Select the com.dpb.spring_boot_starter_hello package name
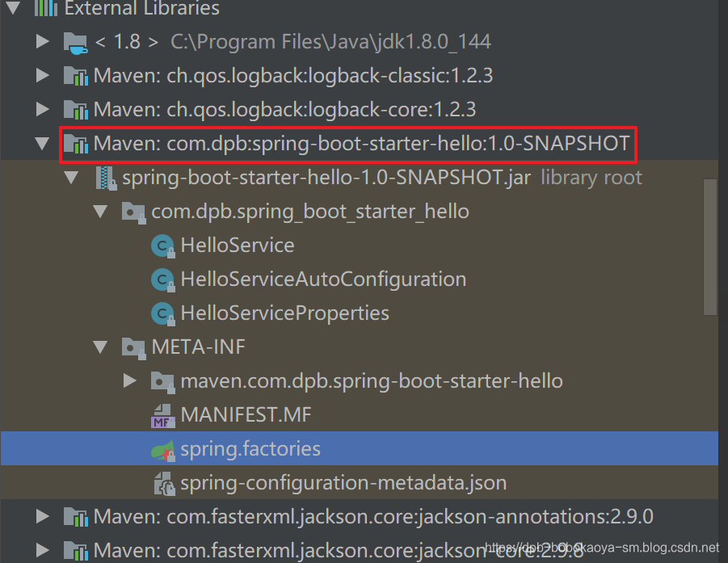The width and height of the screenshot is (728, 563). (310, 212)
